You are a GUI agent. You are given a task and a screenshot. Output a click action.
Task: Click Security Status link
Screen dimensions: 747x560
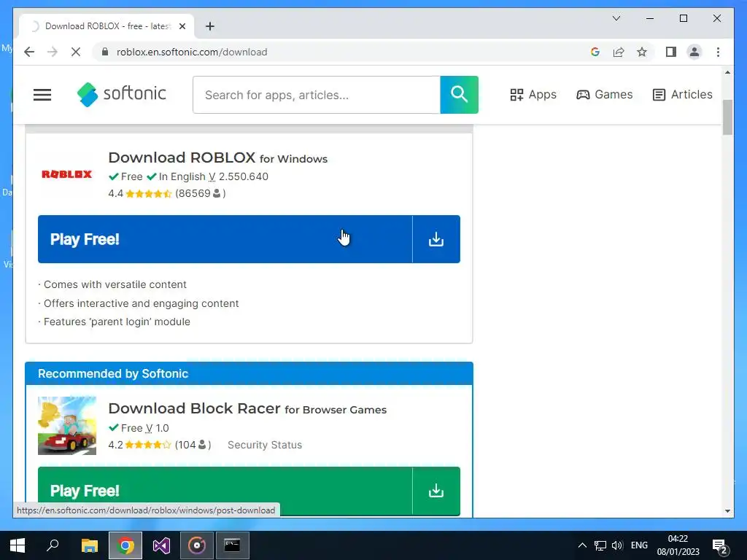point(264,445)
